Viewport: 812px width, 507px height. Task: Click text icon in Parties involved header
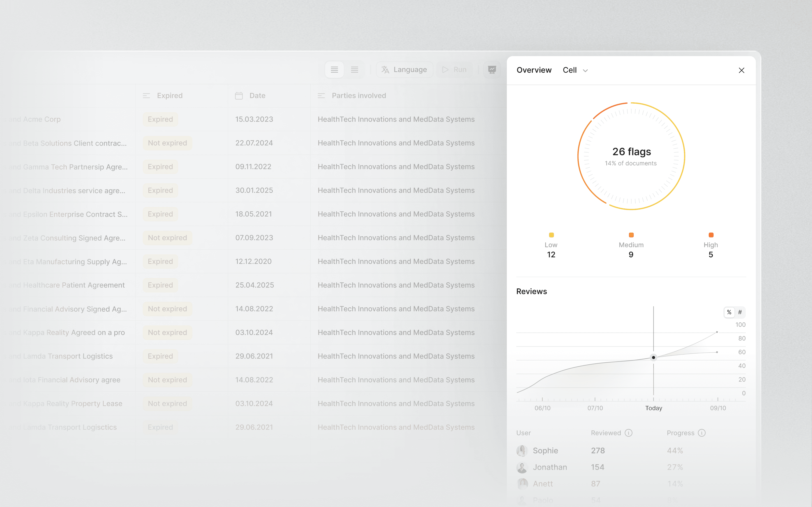click(321, 96)
